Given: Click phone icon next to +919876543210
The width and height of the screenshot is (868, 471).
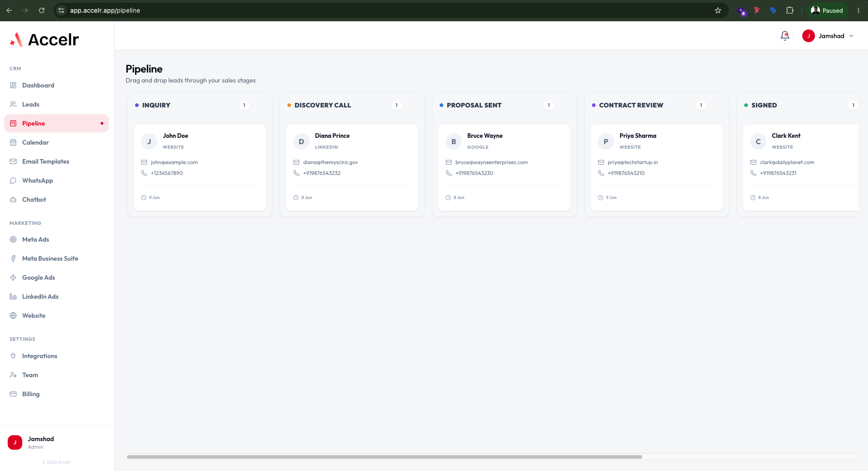Looking at the screenshot, I should (x=601, y=173).
